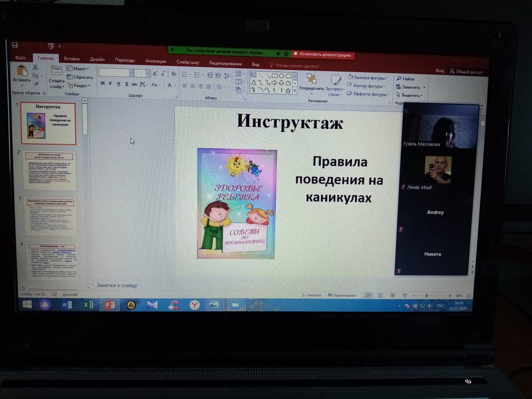The image size is (532, 399).
Task: Click the Cut scissors icon
Action: click(x=35, y=68)
